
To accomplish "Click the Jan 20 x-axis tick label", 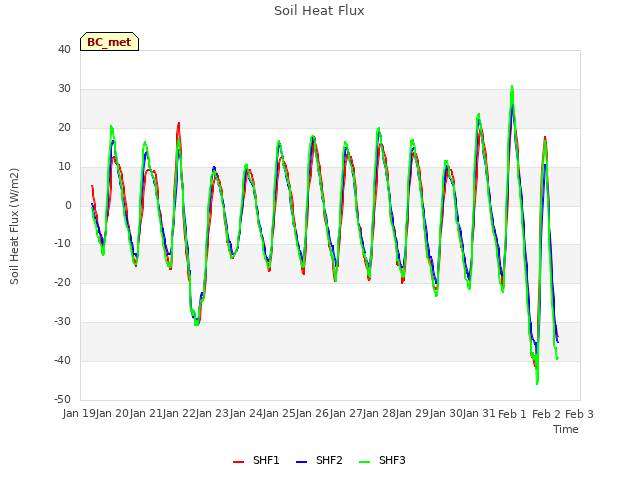I will click(112, 414).
